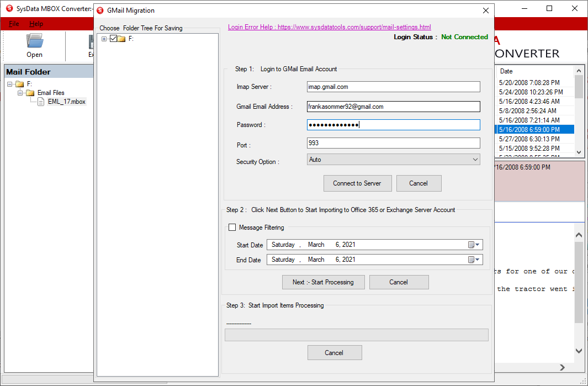Collapse the Email Files tree node
This screenshot has width=588, height=386.
tap(20, 93)
